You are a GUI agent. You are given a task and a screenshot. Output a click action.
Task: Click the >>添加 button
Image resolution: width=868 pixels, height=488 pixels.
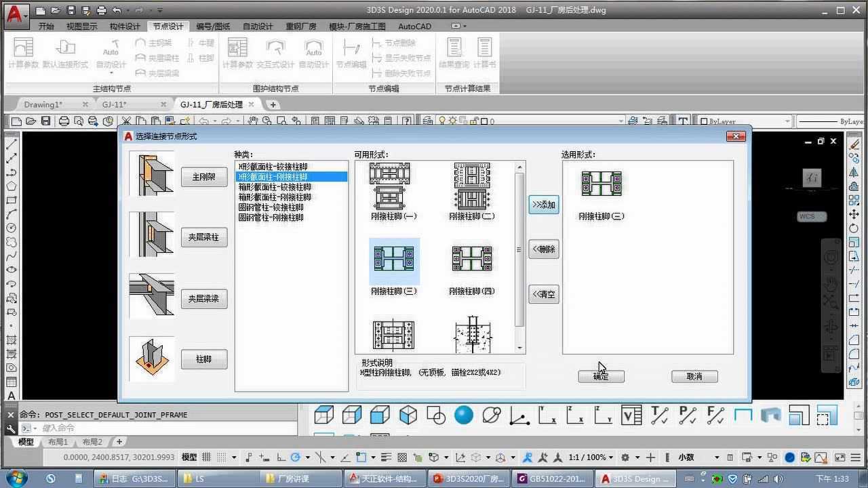(544, 205)
